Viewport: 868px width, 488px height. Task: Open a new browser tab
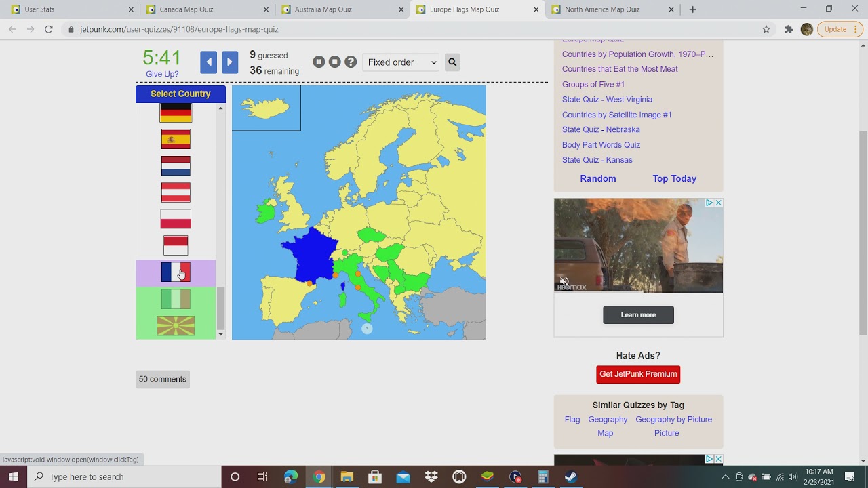click(x=692, y=9)
